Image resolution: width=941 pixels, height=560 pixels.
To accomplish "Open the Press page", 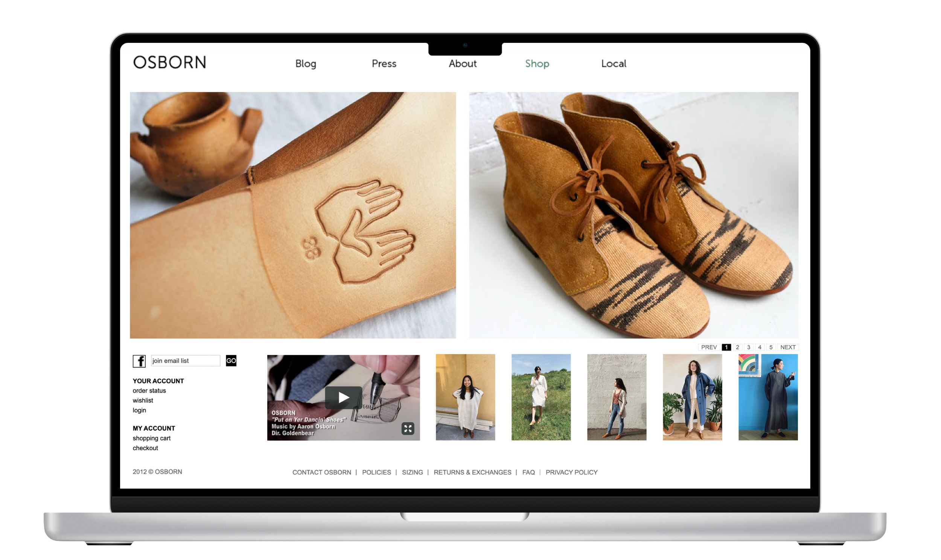I will coord(384,64).
